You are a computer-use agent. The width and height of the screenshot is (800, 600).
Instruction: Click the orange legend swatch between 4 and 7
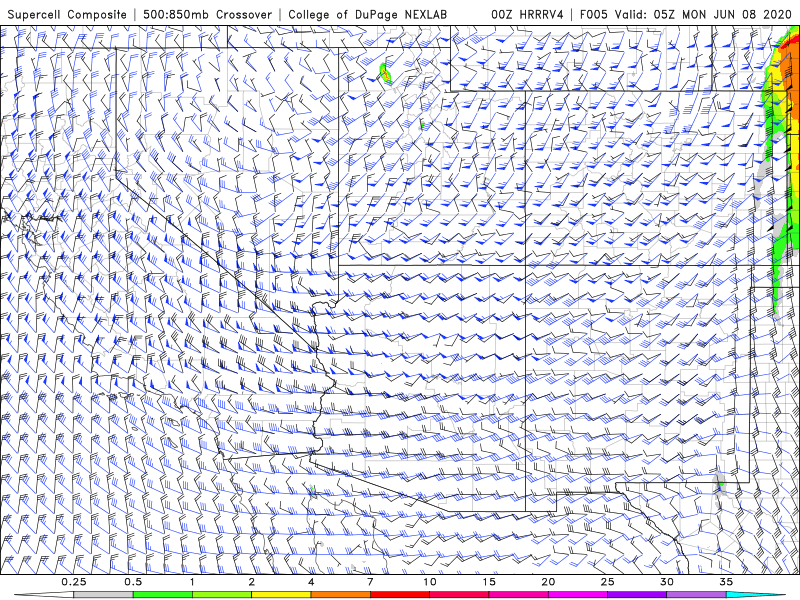[340, 595]
